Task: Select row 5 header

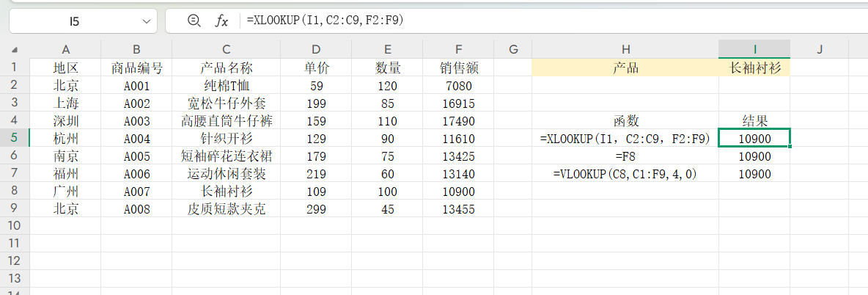Action: point(15,139)
